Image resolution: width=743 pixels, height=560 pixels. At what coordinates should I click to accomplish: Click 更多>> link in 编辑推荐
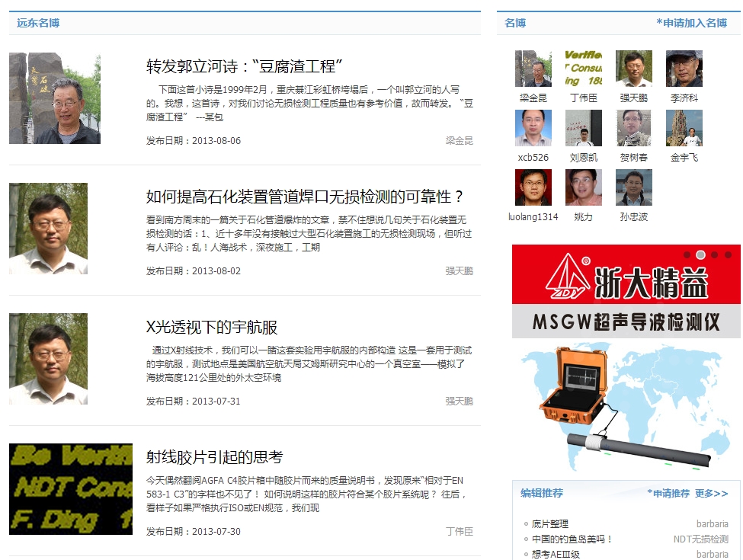click(x=711, y=493)
